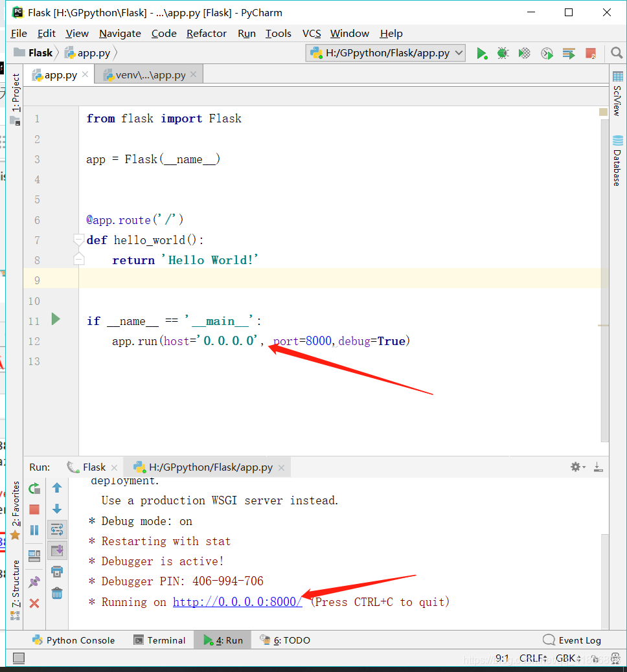Open the Edit menu
This screenshot has height=672, width=627.
pos(47,34)
